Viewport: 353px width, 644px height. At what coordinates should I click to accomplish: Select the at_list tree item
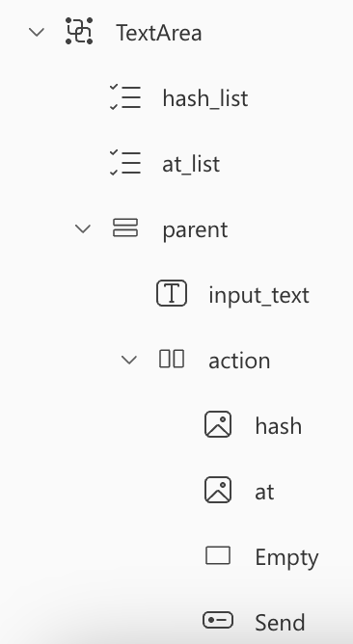point(191,164)
